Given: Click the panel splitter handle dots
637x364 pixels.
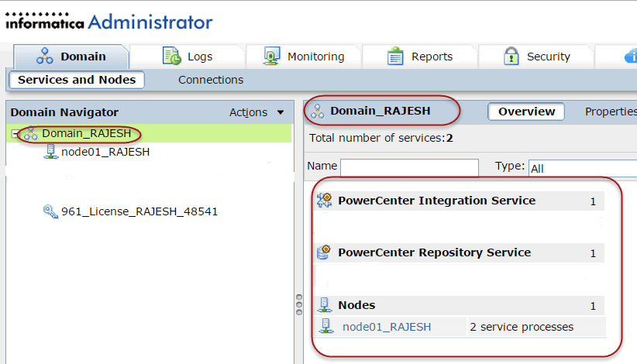Looking at the screenshot, I should click(x=299, y=305).
